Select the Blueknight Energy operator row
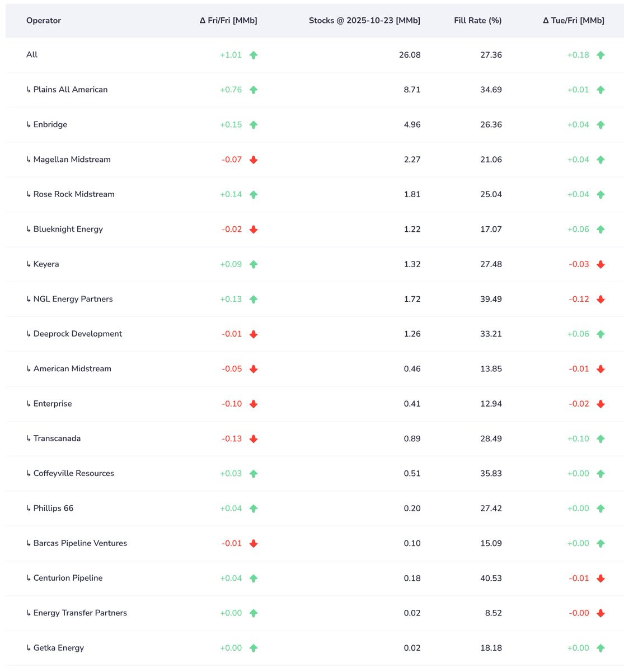Screen dimensions: 624x672 click(315, 230)
